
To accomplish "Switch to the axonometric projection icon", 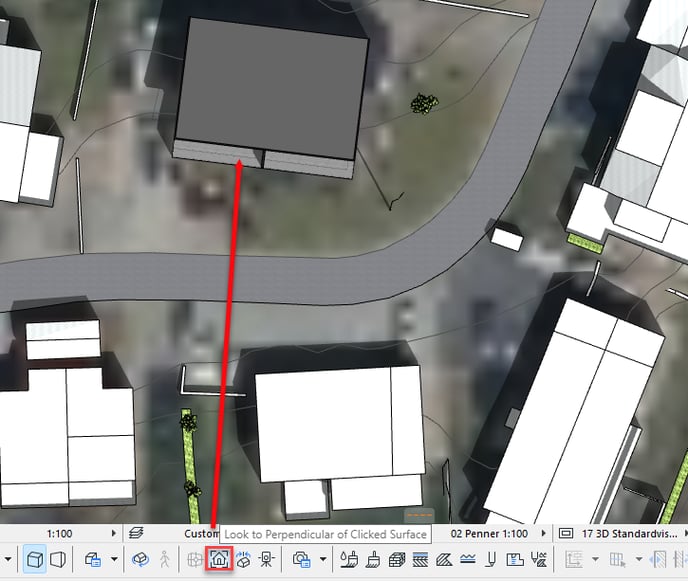I will [58, 559].
